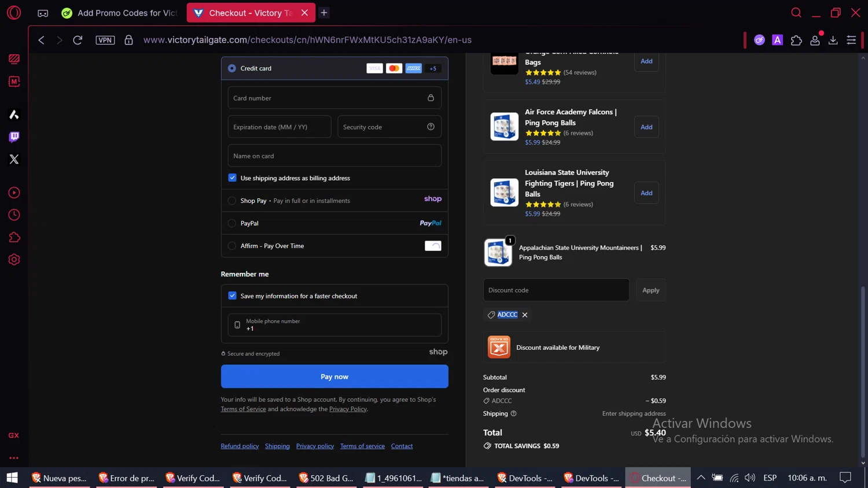Open the ESP language indicator

point(770,478)
